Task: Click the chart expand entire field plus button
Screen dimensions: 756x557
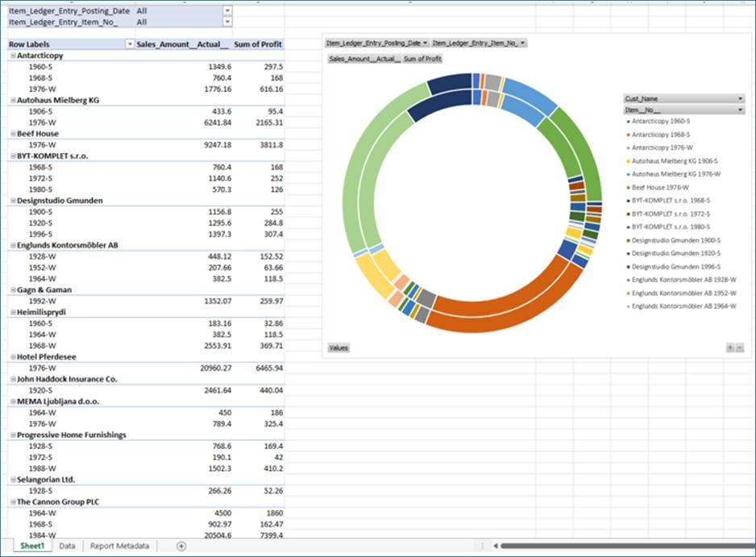Action: (729, 347)
